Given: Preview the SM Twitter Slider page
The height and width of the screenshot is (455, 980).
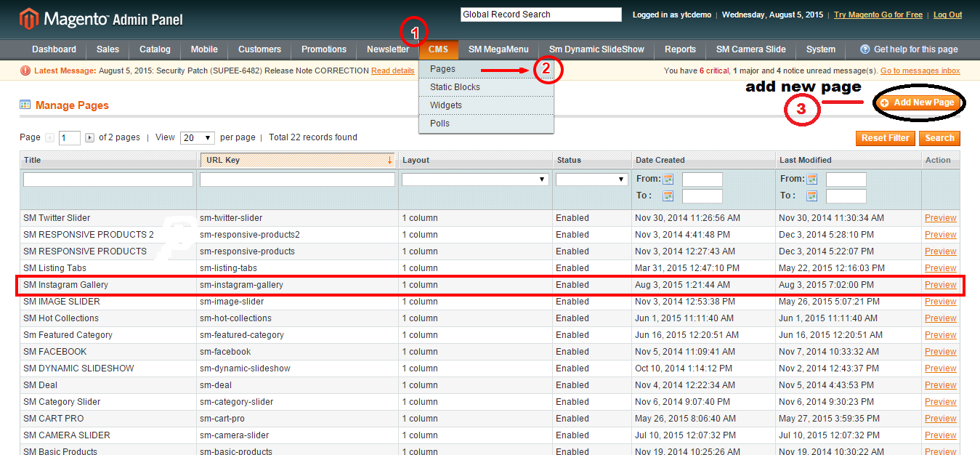Looking at the screenshot, I should click(940, 218).
